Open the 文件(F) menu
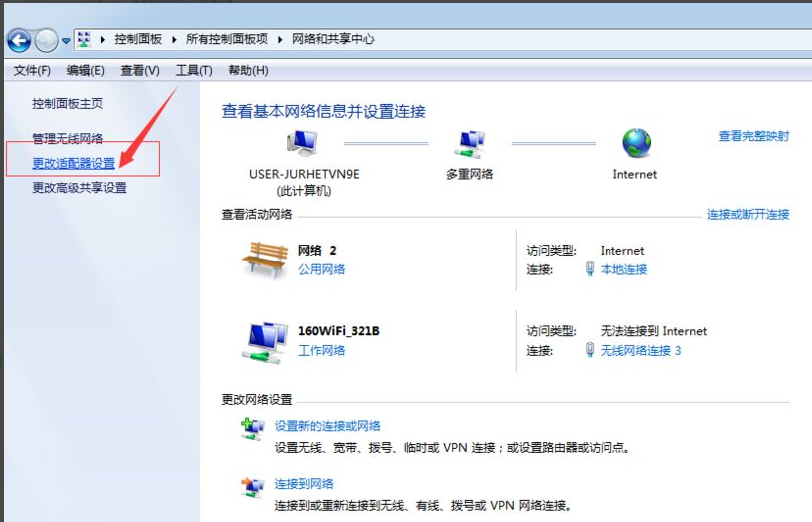The width and height of the screenshot is (812, 522). (32, 70)
